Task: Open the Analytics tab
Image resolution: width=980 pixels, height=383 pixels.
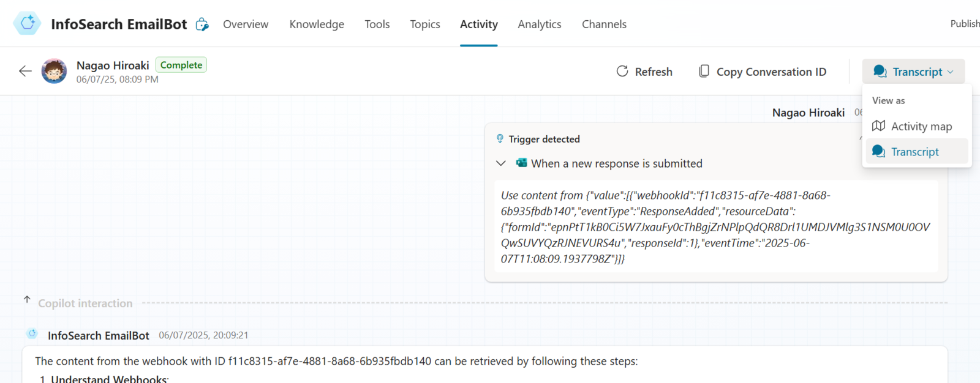Action: [x=539, y=24]
